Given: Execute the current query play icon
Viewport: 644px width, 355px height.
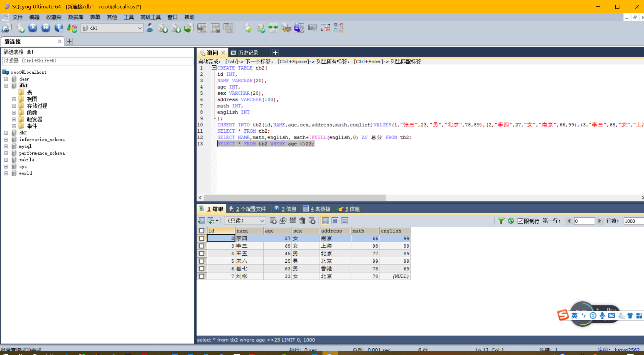Looking at the screenshot, I should (33, 28).
